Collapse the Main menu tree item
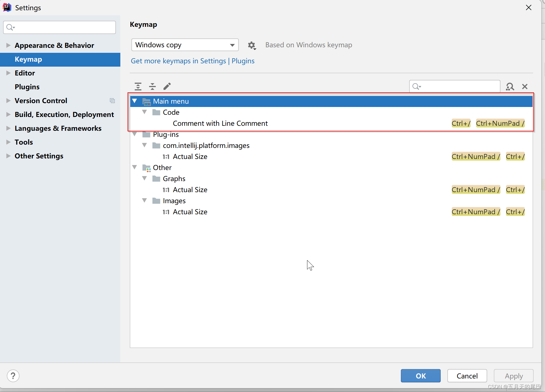Screen dimensions: 545x392 coord(135,101)
